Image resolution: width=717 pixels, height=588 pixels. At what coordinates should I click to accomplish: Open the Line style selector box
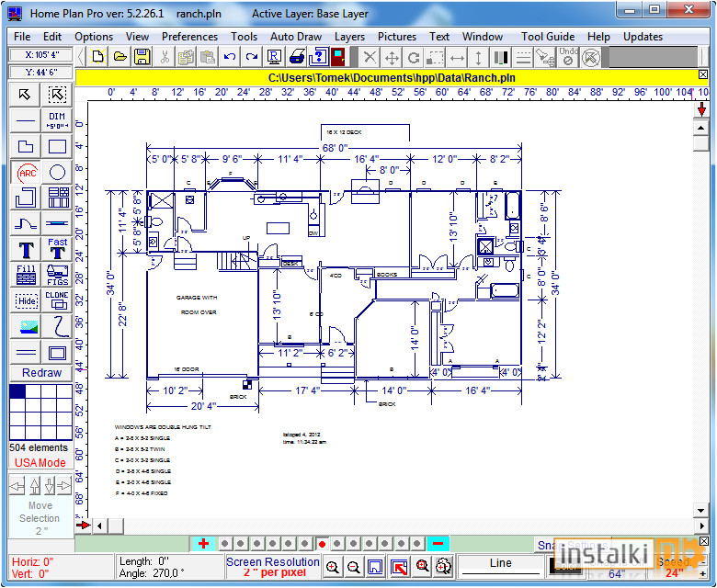click(501, 563)
